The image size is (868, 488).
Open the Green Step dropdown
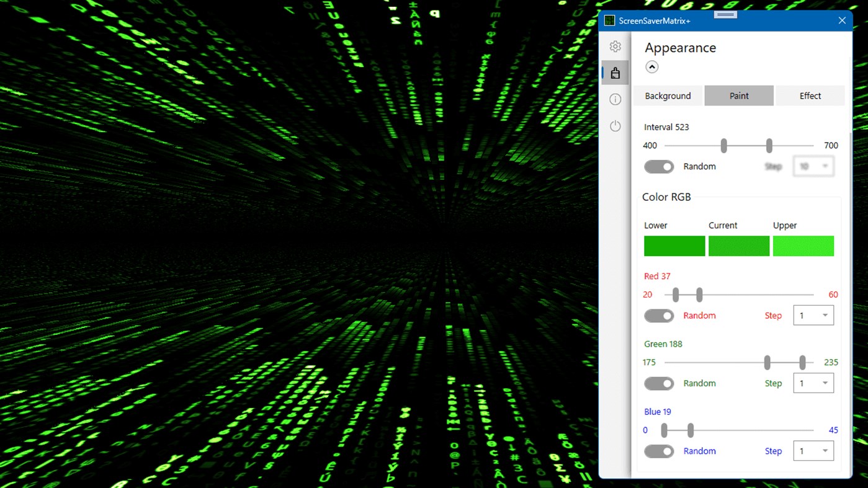click(813, 383)
